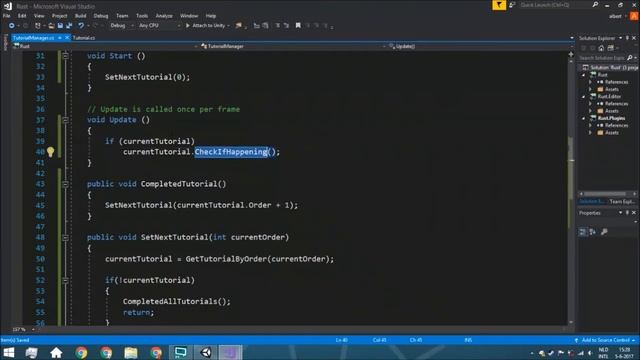Screen dimensions: 640x360
Task: Collapse the SetNextTutorial method outline toggle
Action: [x=65, y=237]
